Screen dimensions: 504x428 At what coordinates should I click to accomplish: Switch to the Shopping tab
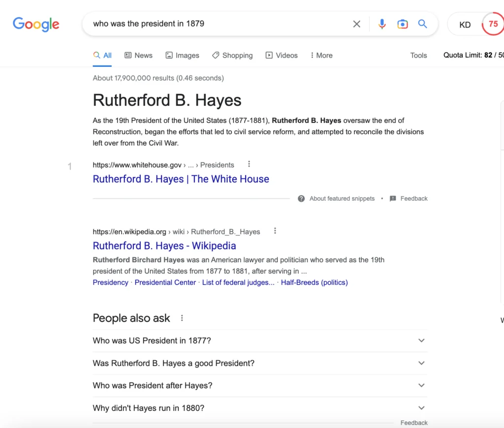click(x=232, y=55)
